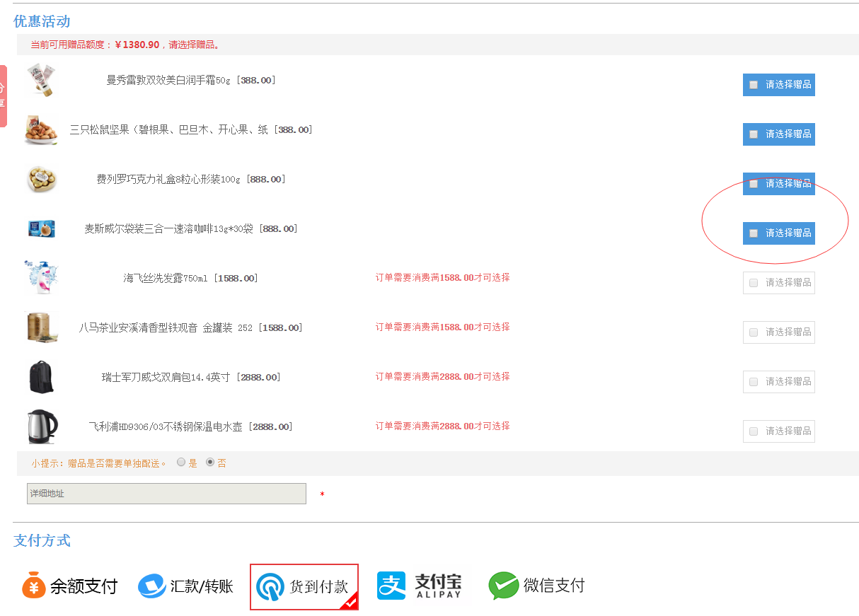Click product name 海飞丝洗发露750ml
859x616 pixels.
(x=166, y=279)
